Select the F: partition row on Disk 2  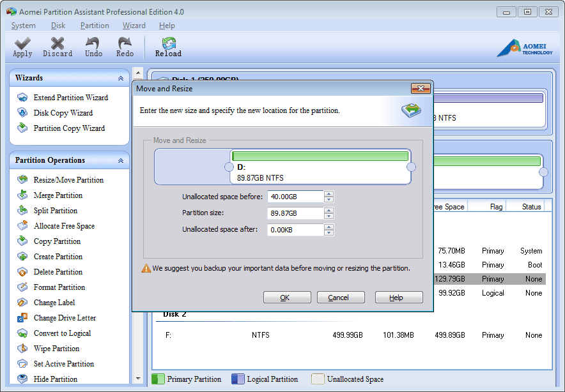click(x=352, y=335)
